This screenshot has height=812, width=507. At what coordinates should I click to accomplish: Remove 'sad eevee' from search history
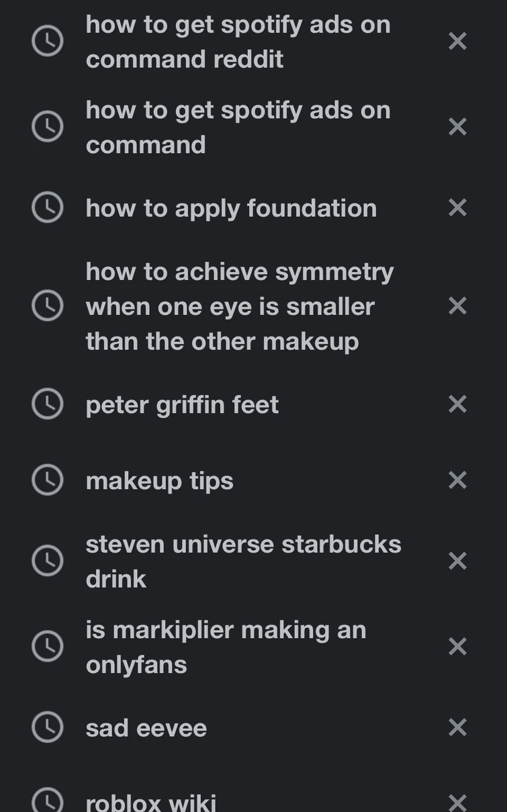pyautogui.click(x=457, y=727)
